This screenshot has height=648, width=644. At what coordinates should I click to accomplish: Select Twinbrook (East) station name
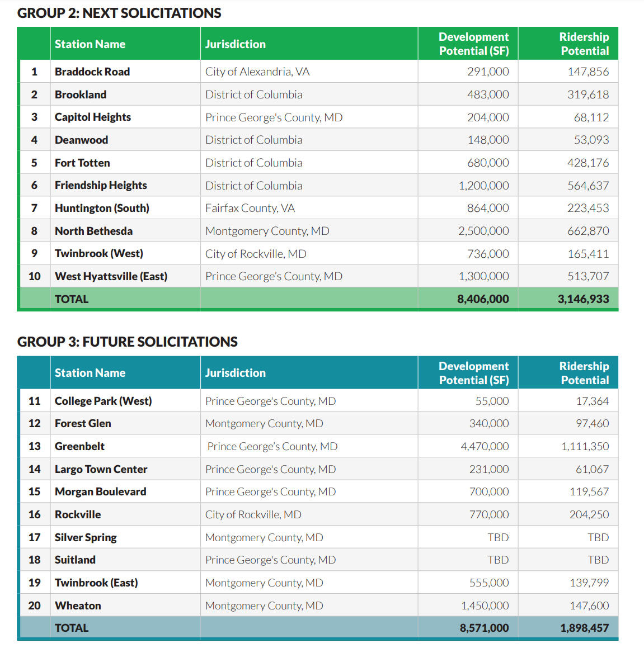(x=96, y=583)
